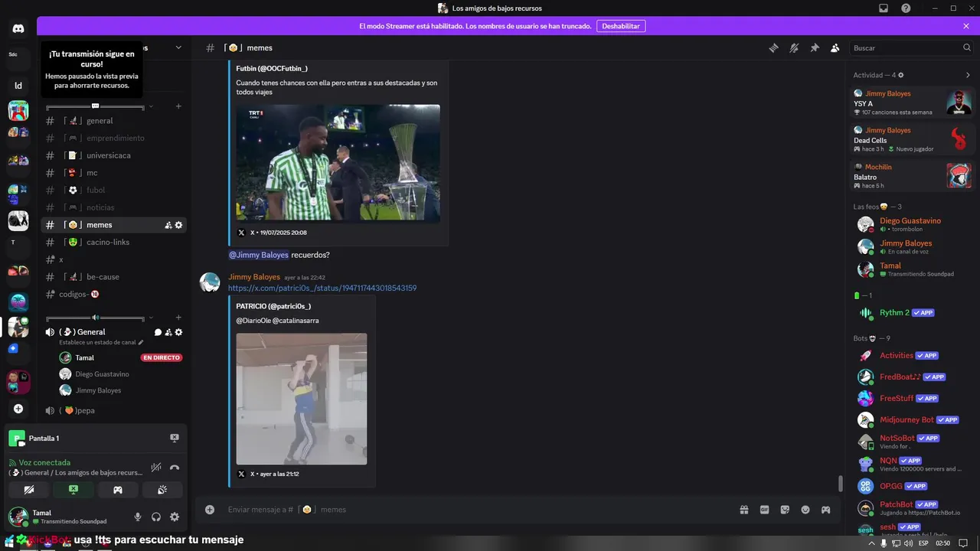The image size is (980, 551).
Task: Open help icon in title bar
Action: tap(906, 8)
